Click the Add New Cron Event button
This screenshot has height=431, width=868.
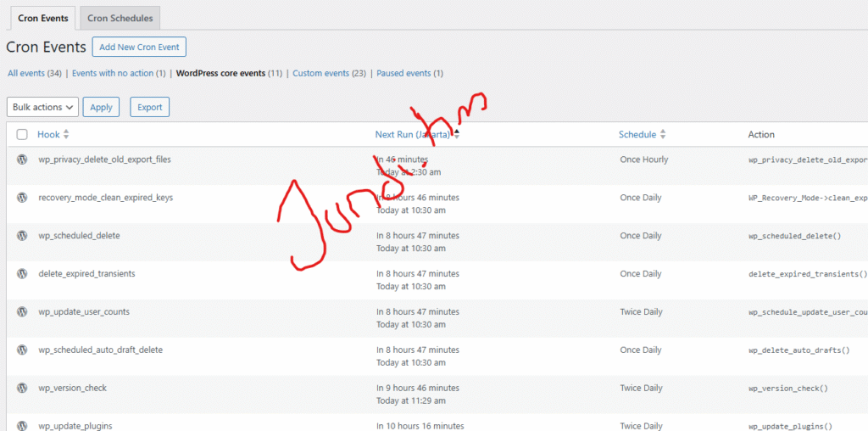[140, 48]
